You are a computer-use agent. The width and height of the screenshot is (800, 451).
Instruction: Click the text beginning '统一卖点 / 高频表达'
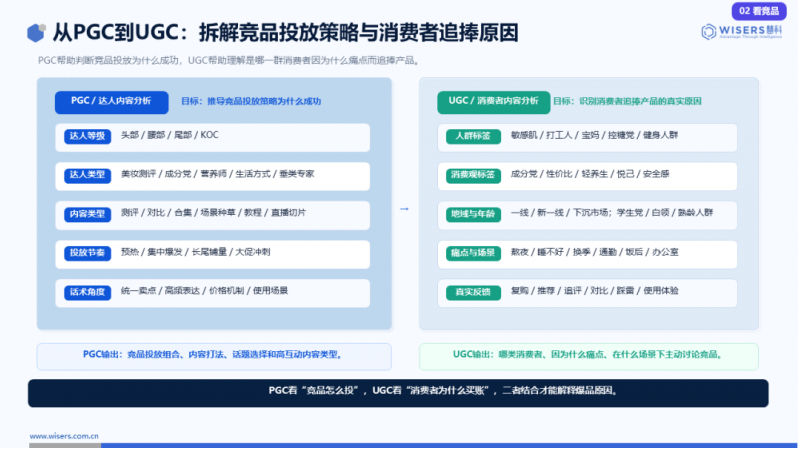pyautogui.click(x=204, y=291)
